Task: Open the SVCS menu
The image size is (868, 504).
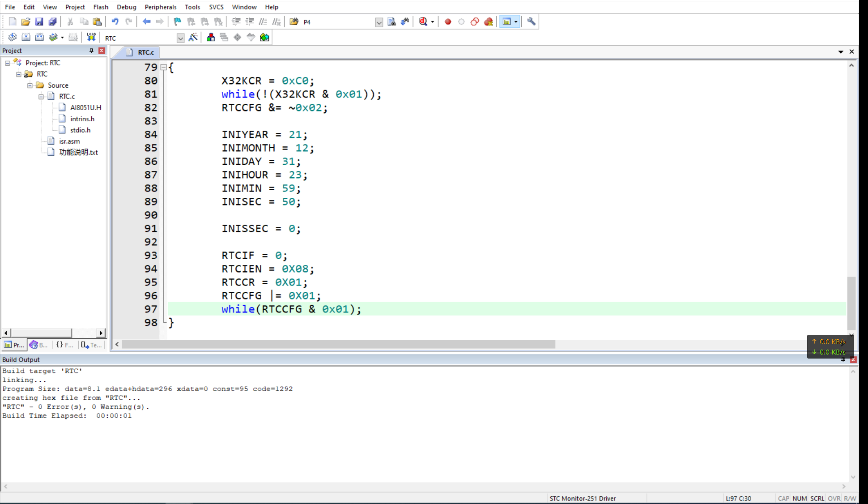Action: (216, 7)
